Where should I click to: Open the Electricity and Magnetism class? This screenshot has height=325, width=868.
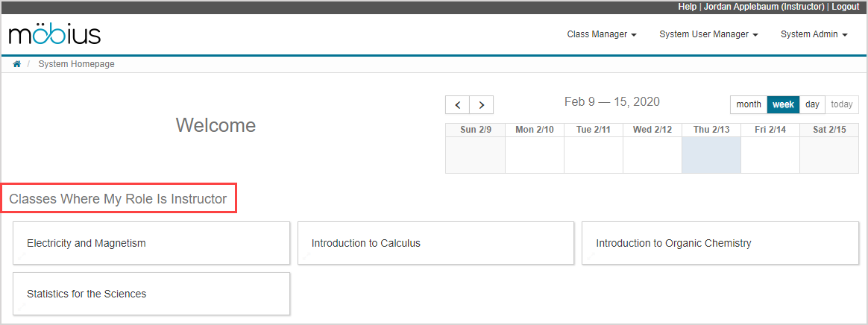point(151,243)
